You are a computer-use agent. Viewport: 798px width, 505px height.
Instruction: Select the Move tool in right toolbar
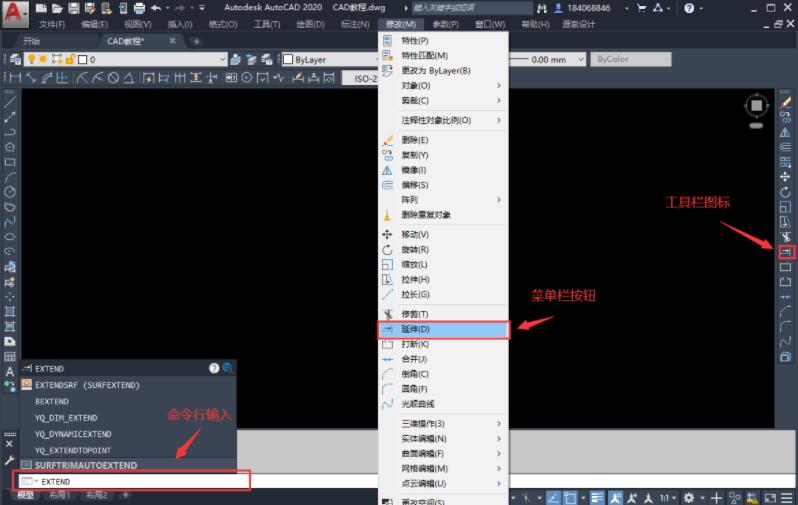coord(785,177)
